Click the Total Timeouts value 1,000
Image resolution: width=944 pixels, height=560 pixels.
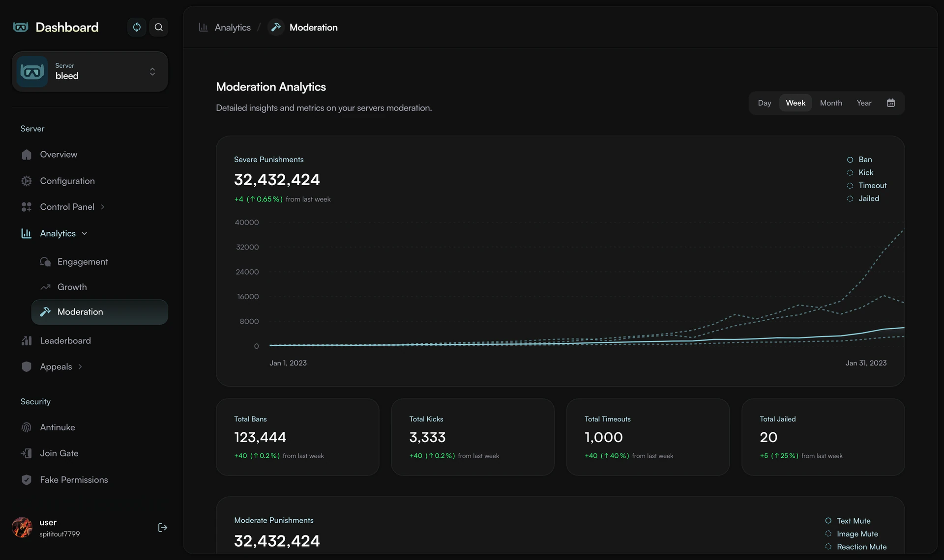pyautogui.click(x=603, y=437)
